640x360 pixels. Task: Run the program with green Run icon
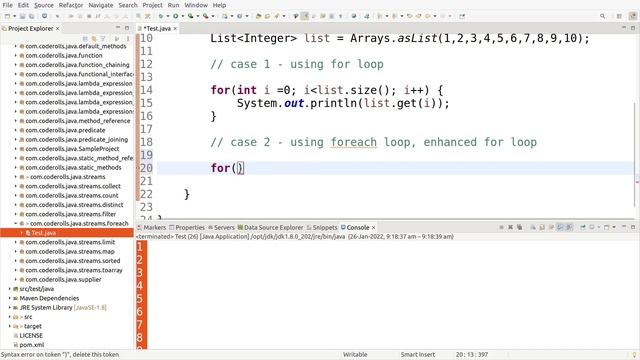pos(176,16)
